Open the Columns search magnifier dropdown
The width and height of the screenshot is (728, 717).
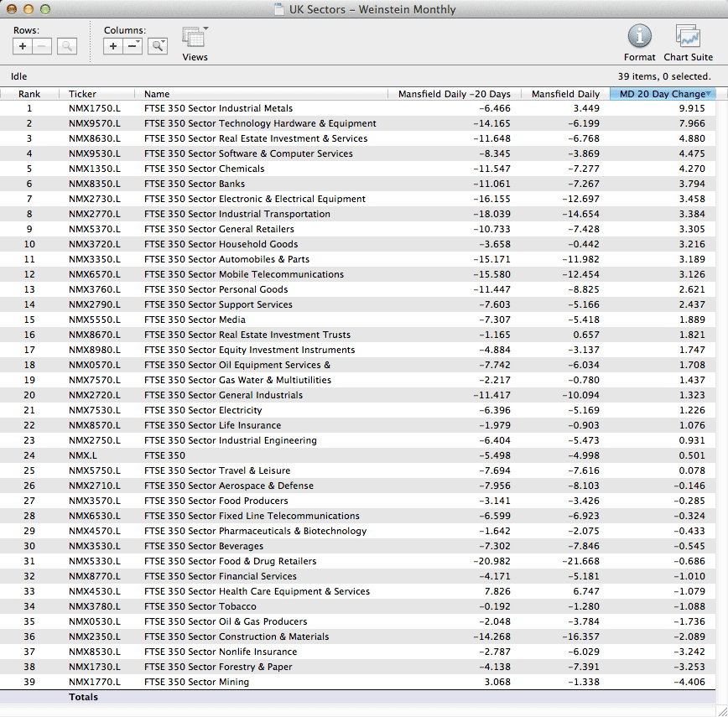158,47
